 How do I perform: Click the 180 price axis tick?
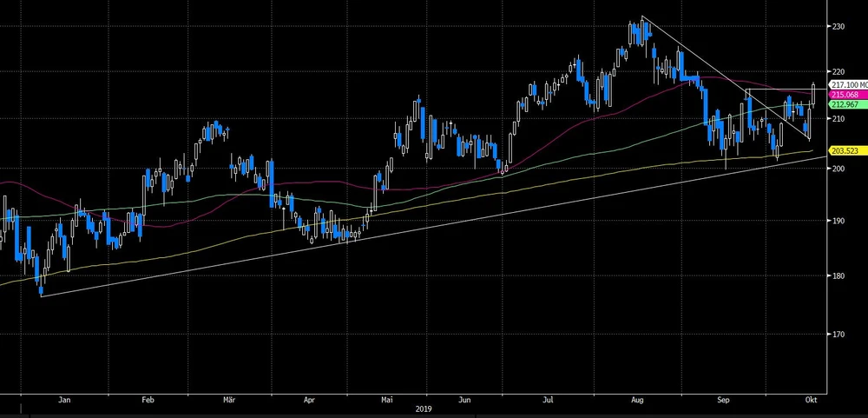[837, 276]
